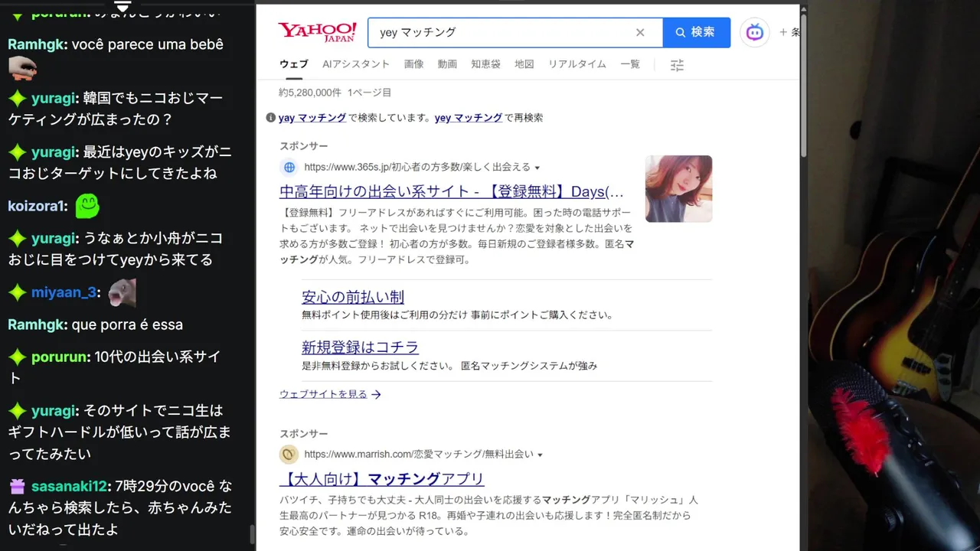This screenshot has height=551, width=980.
Task: Click Ramhgk's que porra é essa message
Action: [x=127, y=324]
